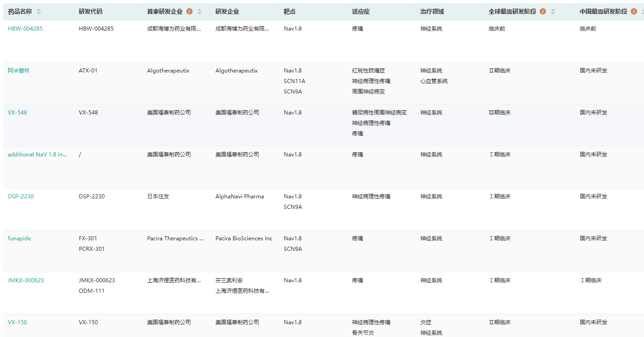Open the VX-548 drug name link

pyautogui.click(x=17, y=113)
